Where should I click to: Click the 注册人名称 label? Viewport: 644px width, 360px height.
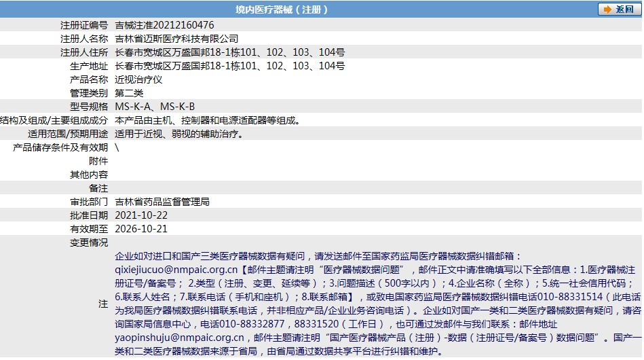[84, 39]
